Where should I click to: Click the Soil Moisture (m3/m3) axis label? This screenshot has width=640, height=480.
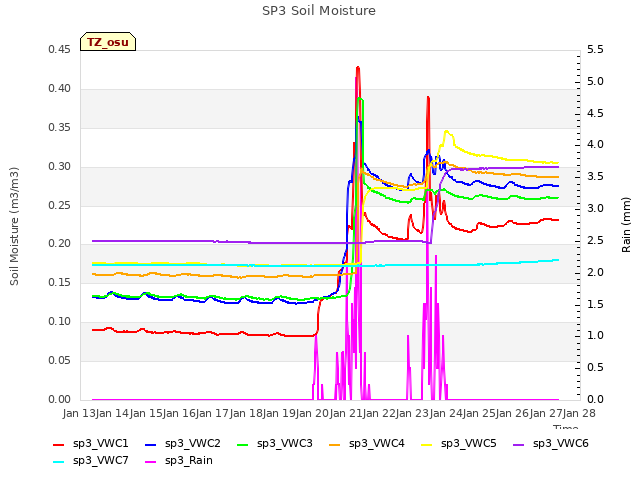tap(14, 226)
